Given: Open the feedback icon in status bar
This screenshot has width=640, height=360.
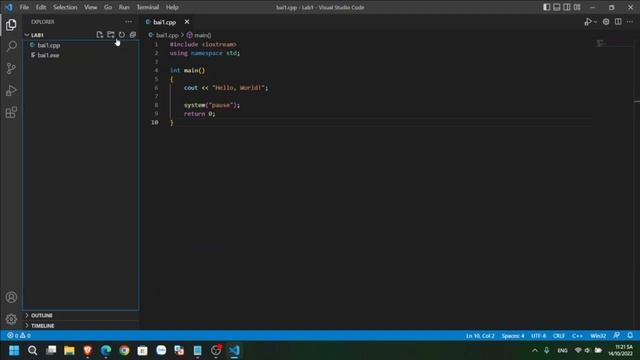Looking at the screenshot, I should [617, 336].
